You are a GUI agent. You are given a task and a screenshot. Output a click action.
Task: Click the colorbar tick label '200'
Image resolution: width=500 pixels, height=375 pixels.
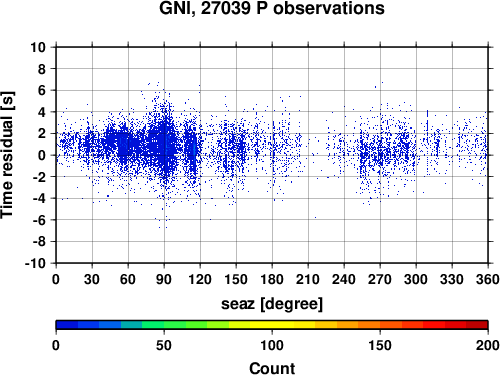[488, 345]
